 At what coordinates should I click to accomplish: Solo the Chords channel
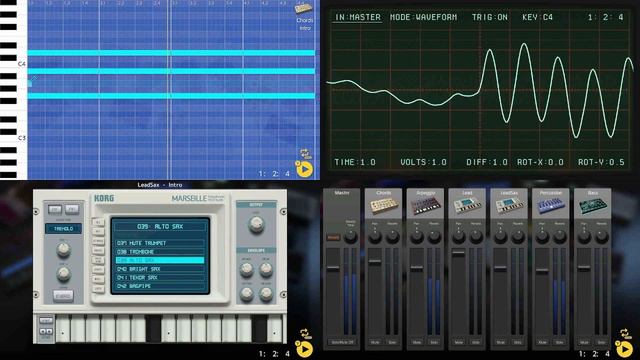point(392,342)
